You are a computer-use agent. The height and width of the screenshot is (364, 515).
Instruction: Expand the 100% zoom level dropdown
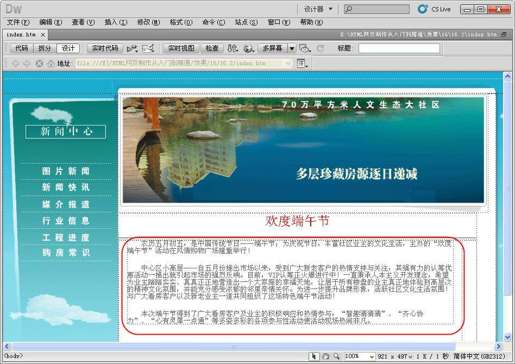372,357
